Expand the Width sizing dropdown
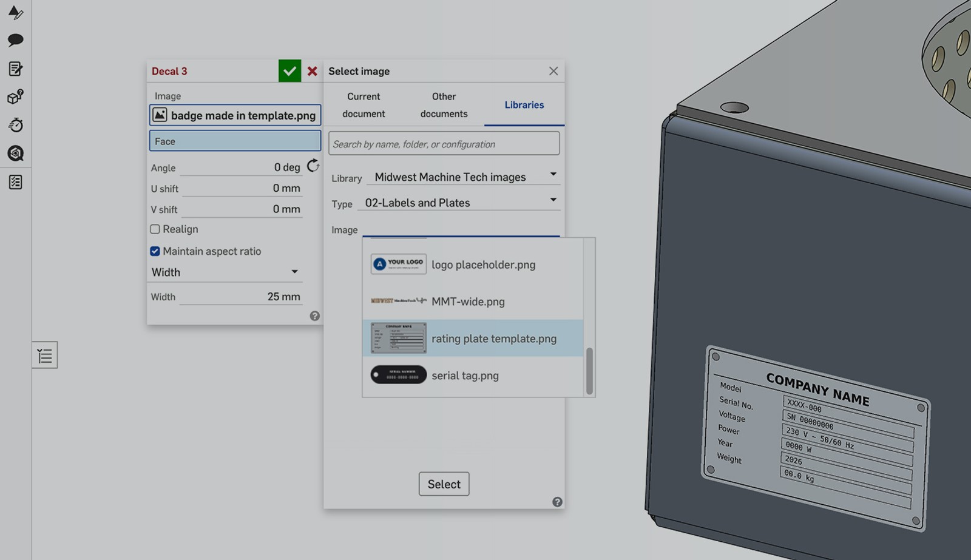Viewport: 971px width, 560px height. [x=226, y=272]
